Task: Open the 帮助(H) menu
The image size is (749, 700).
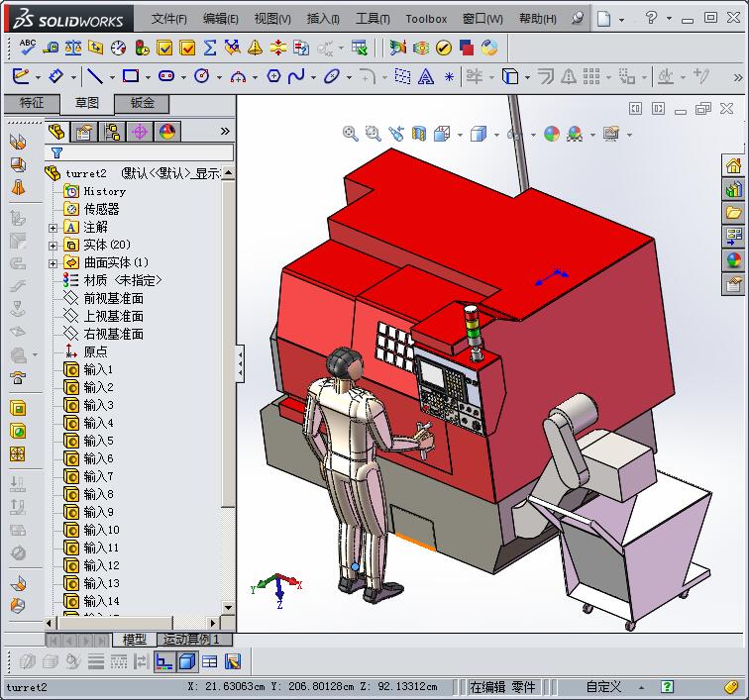Action: [x=537, y=19]
